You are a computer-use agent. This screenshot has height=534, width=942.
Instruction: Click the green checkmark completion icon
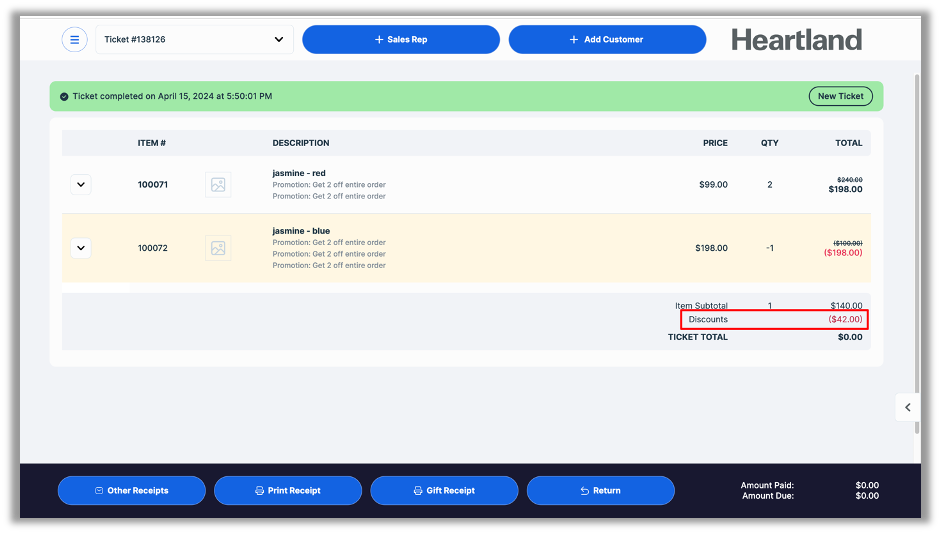64,97
